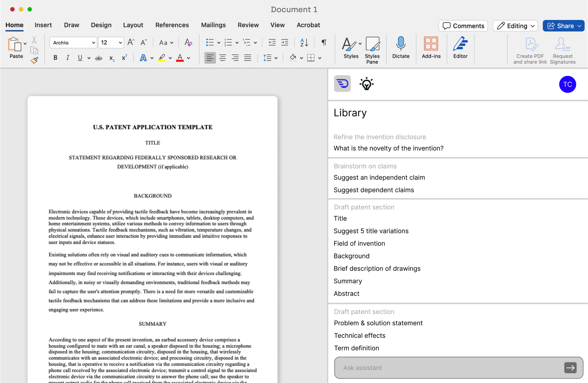Expand the line spacing options
This screenshot has height=383, width=588.
(270, 58)
